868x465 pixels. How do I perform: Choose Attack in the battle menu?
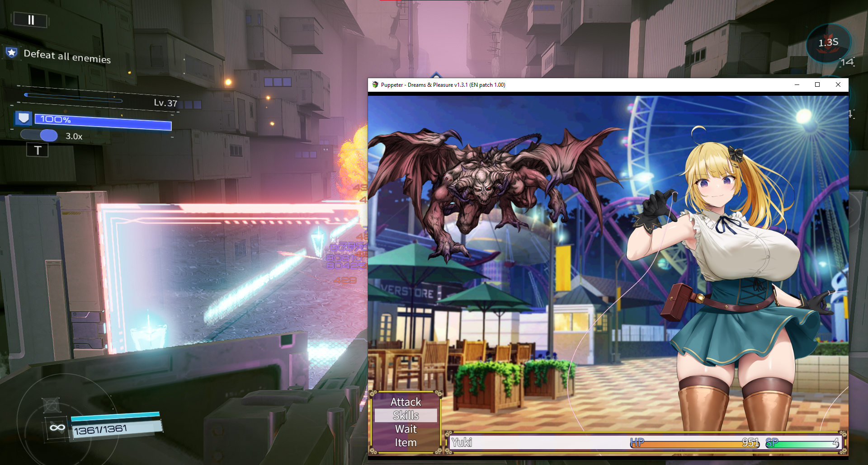click(406, 402)
